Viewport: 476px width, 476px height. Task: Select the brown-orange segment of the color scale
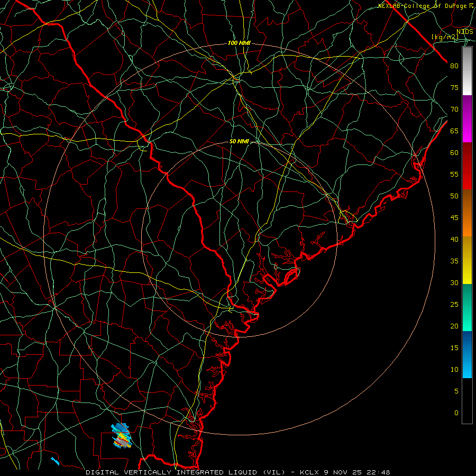[467, 213]
